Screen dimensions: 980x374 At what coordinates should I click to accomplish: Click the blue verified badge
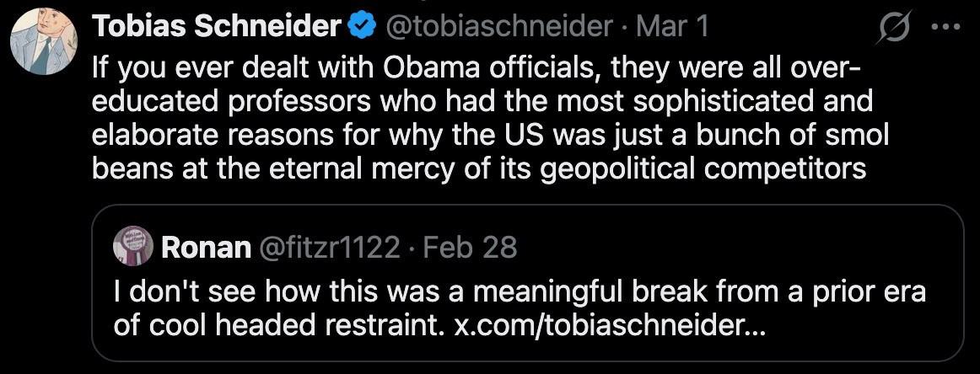(x=363, y=28)
